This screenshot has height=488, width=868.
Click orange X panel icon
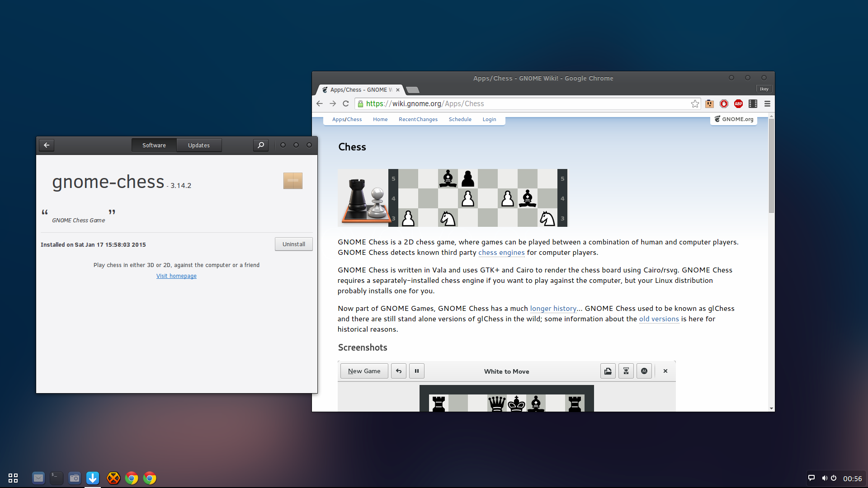click(x=113, y=478)
